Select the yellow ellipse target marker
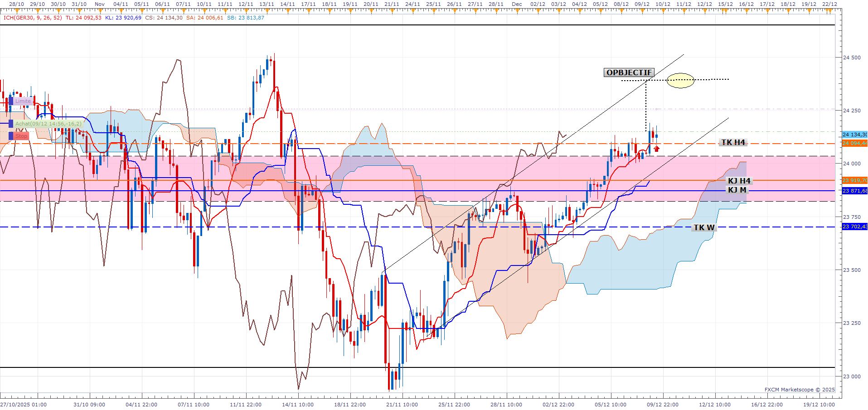This screenshot has width=868, height=410. (680, 80)
